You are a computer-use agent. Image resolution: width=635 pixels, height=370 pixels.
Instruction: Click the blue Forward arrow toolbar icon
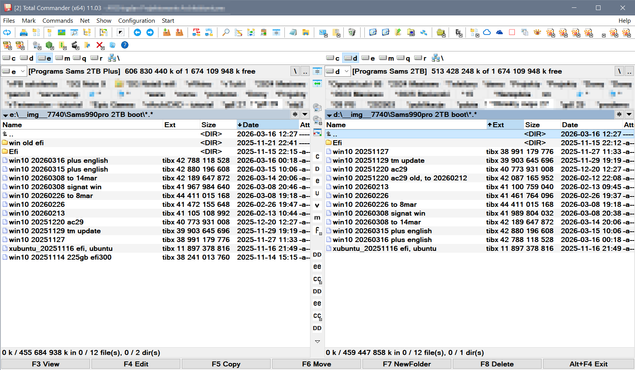point(150,32)
